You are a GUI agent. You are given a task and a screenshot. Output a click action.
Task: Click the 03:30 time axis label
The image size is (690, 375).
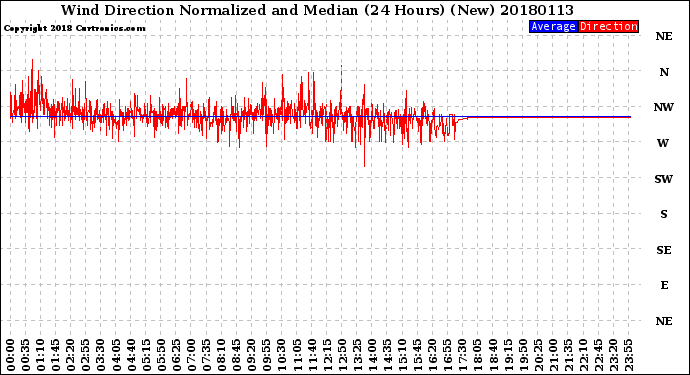[x=101, y=355]
